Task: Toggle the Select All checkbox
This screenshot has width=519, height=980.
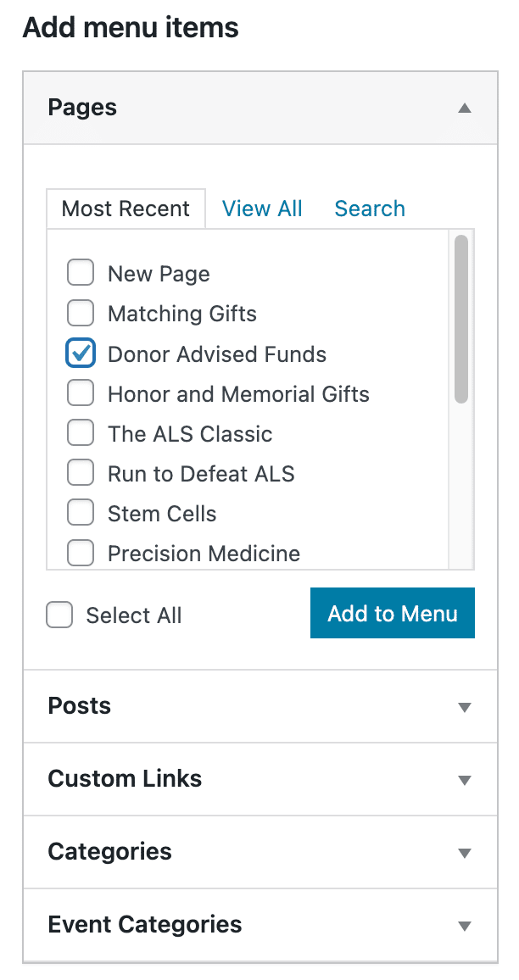Action: (x=59, y=615)
